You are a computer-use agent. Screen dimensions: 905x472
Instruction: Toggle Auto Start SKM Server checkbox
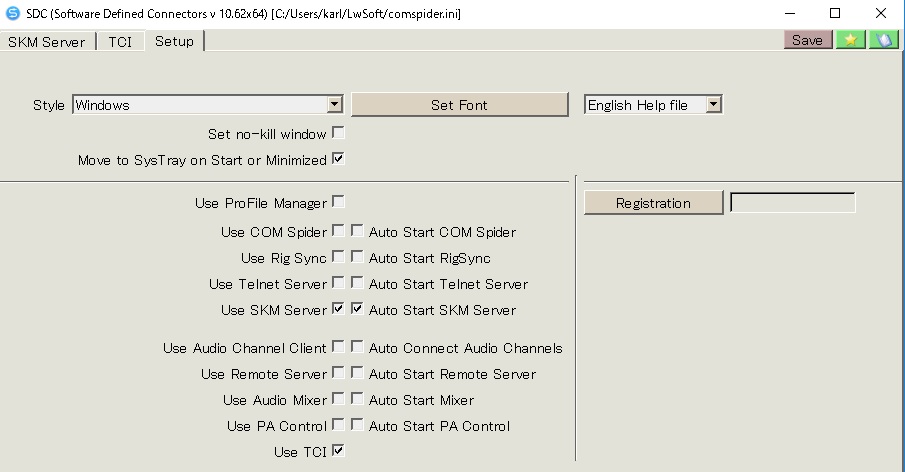coord(357,309)
